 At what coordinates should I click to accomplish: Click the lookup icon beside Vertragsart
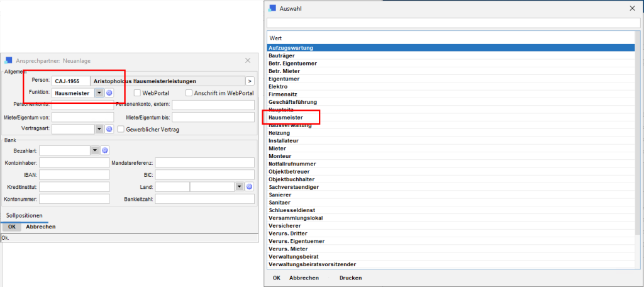pos(109,129)
